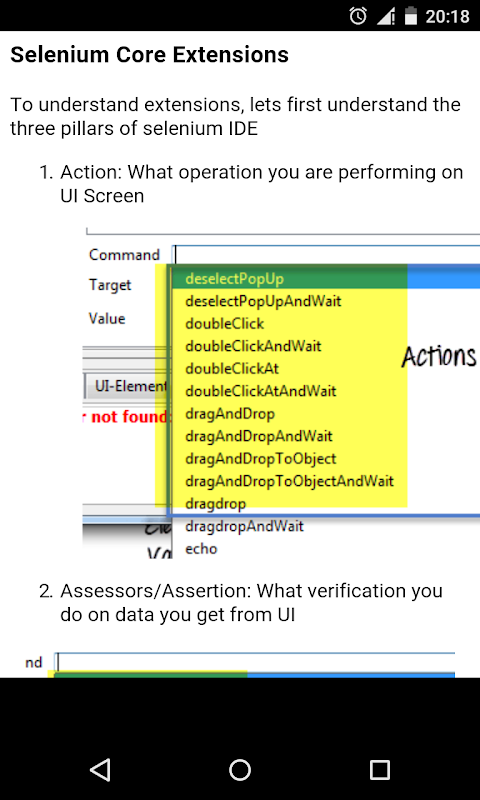Tap the Android home circle icon

click(240, 769)
